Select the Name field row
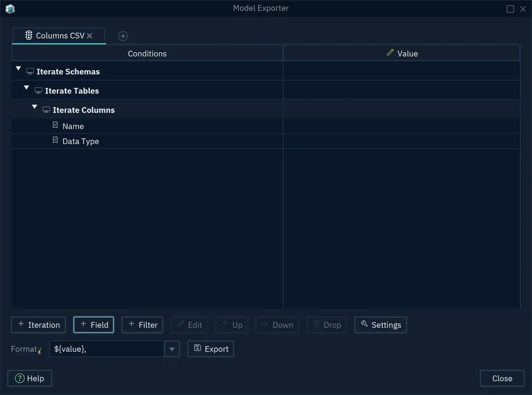The height and width of the screenshot is (395, 532). (265, 126)
